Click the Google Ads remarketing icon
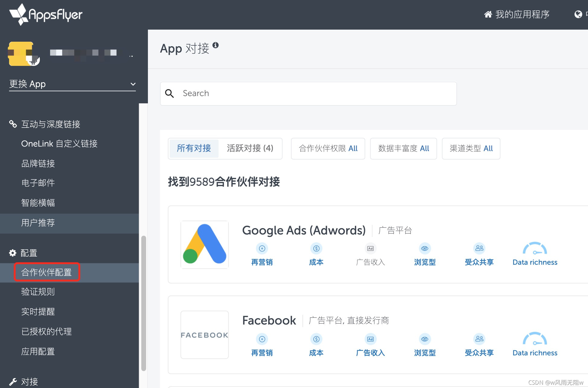The width and height of the screenshot is (588, 388). point(262,248)
